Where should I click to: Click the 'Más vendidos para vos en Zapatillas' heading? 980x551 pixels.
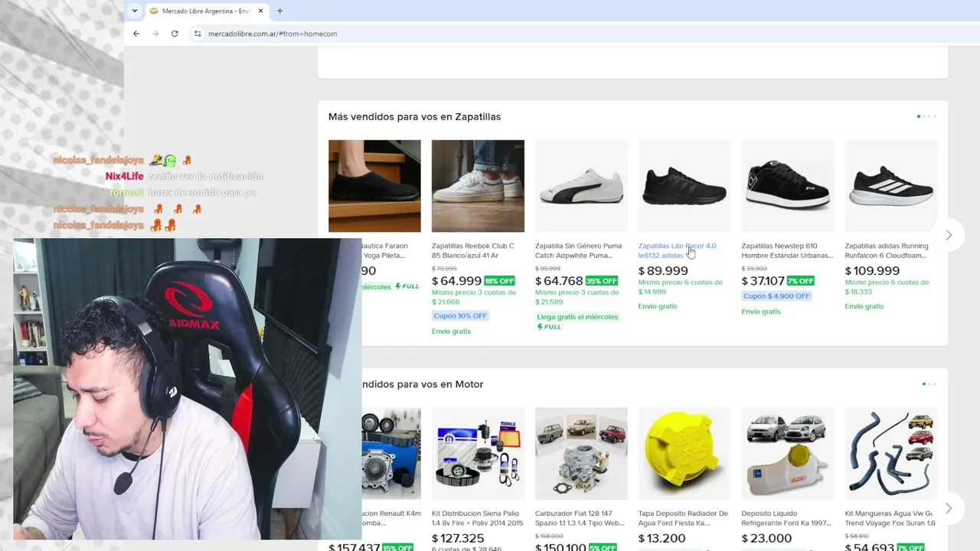pos(414,117)
